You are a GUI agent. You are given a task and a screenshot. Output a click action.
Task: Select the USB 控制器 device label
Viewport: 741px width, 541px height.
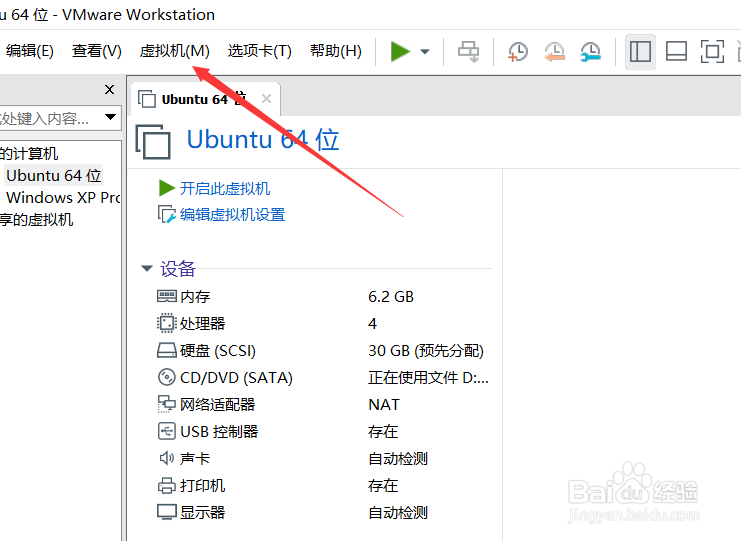click(219, 432)
